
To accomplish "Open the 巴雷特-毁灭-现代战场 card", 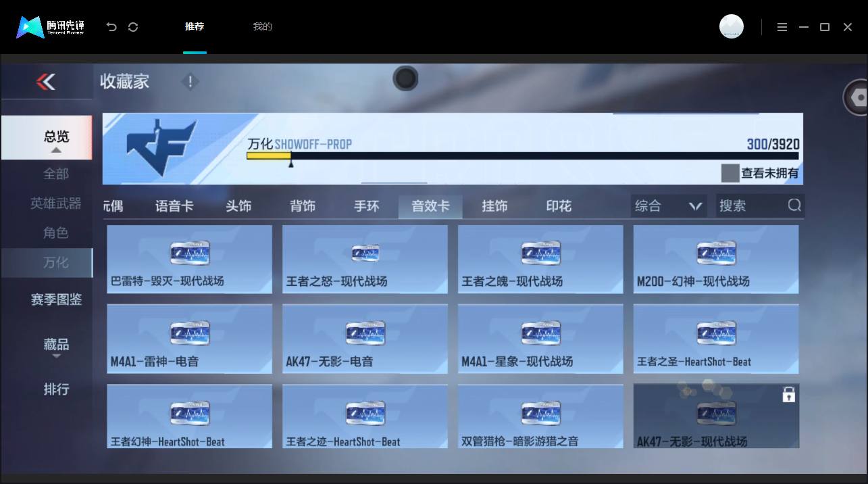I will (190, 260).
